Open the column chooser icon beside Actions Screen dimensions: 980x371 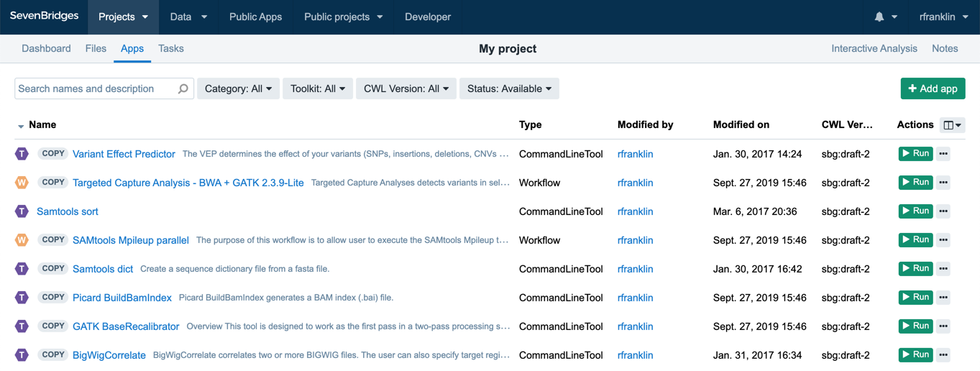point(952,125)
